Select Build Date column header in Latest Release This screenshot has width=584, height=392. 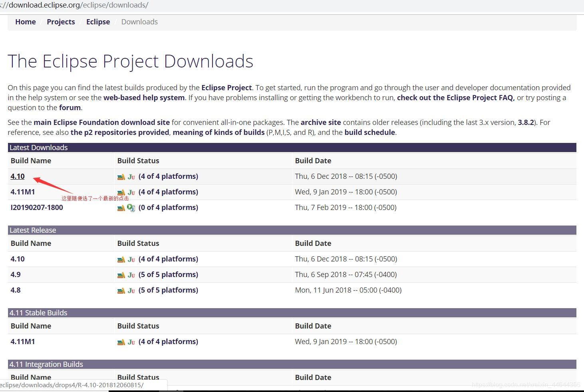coord(313,243)
